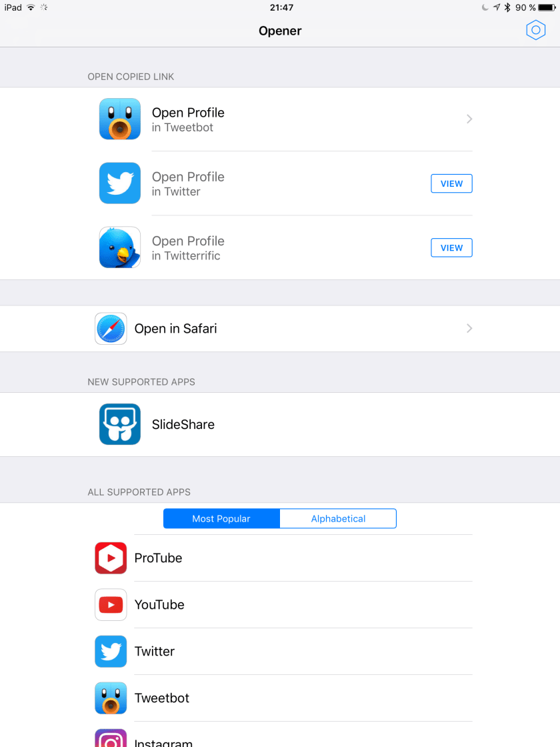This screenshot has height=747, width=560.
Task: Tap chevron on Open in Safari row
Action: click(x=469, y=328)
